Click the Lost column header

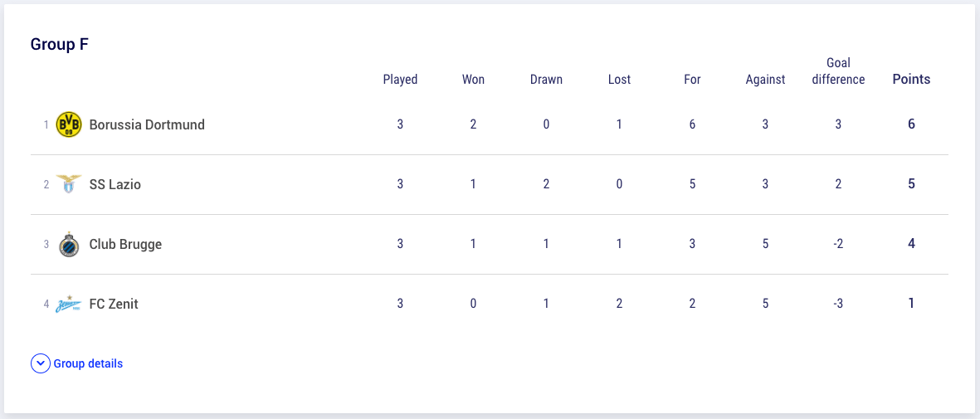pyautogui.click(x=619, y=80)
